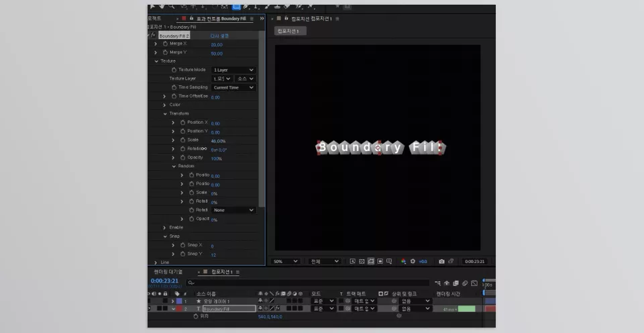Viewport: 644px width, 333px height.
Task: Click the motion blur icon in timeline
Action: coord(465,283)
